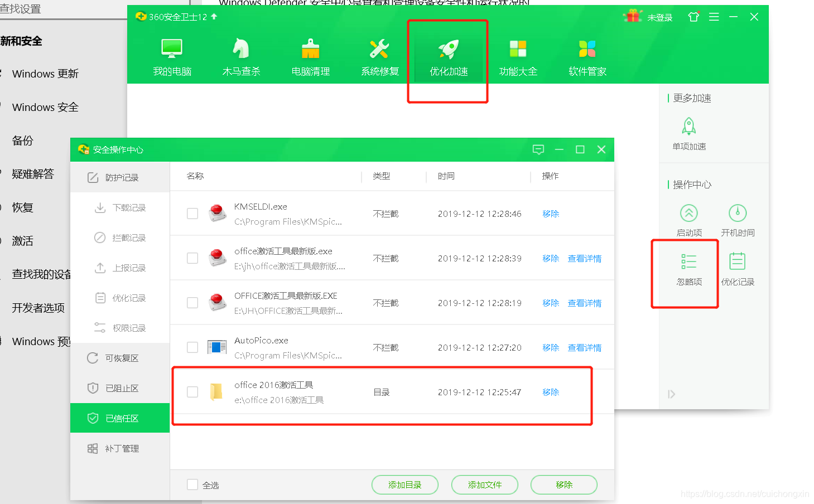814x504 pixels.
Task: Select 上报记录 in the sidebar
Action: click(x=120, y=268)
